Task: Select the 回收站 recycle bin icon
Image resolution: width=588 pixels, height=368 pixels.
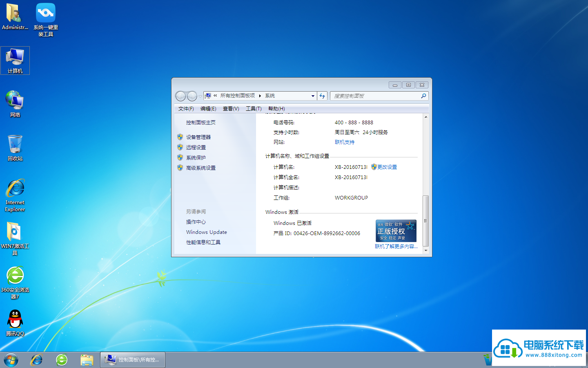Action: click(15, 148)
